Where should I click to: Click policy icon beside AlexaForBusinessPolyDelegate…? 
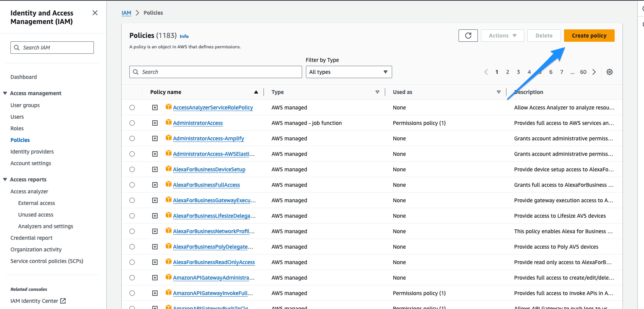[x=168, y=246]
